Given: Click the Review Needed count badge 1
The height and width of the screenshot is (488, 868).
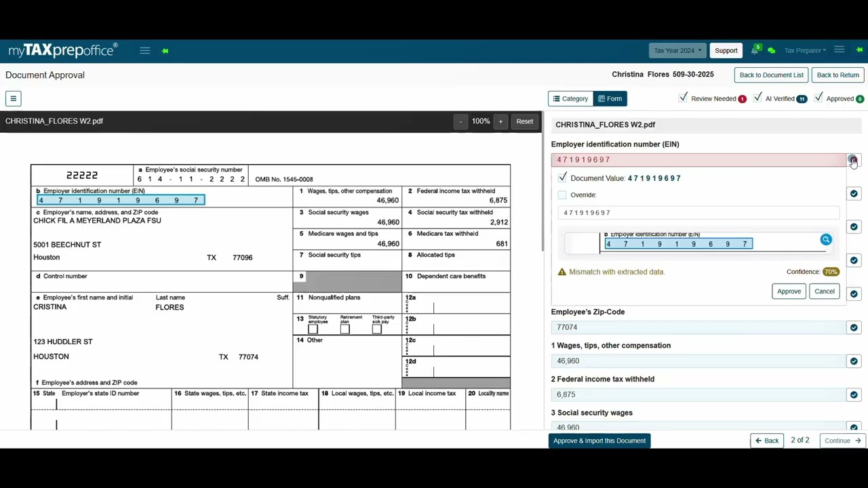Looking at the screenshot, I should click(x=742, y=99).
